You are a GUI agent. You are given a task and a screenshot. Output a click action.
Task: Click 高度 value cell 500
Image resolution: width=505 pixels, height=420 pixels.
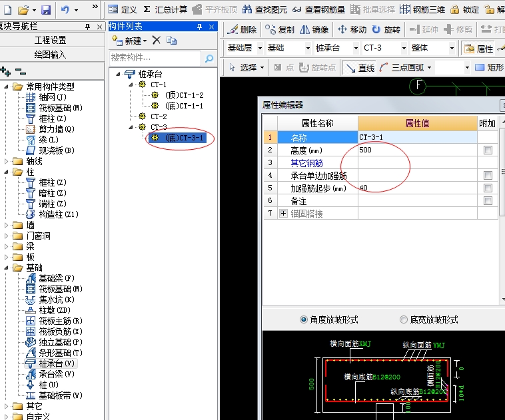418,150
